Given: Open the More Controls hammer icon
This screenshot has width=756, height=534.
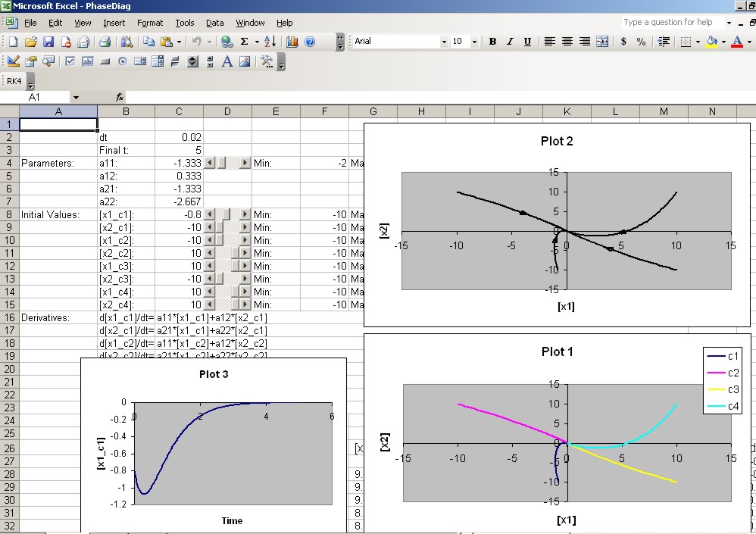Looking at the screenshot, I should tap(266, 61).
